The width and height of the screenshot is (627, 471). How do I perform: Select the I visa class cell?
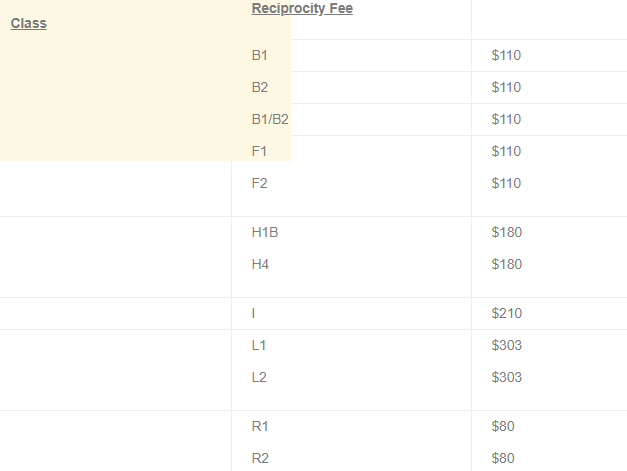pos(254,313)
